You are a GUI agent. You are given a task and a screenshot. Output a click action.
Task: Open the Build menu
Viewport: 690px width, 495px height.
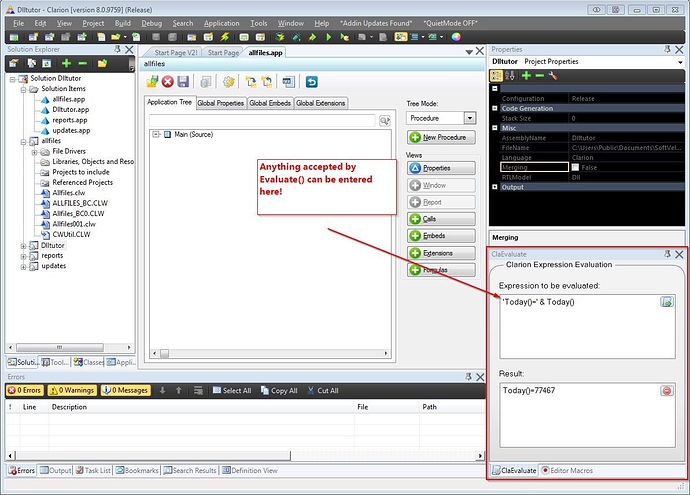click(x=122, y=23)
